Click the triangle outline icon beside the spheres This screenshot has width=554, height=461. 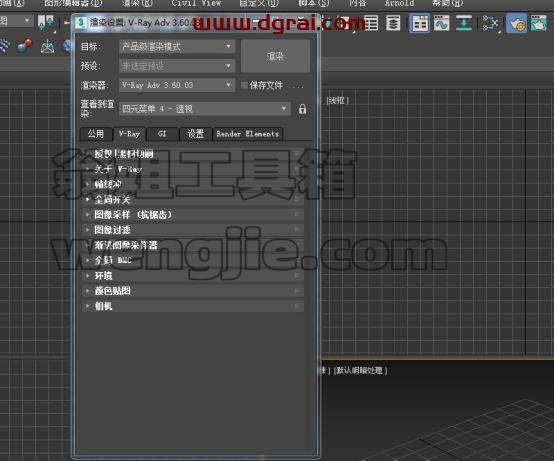pyautogui.click(x=47, y=46)
